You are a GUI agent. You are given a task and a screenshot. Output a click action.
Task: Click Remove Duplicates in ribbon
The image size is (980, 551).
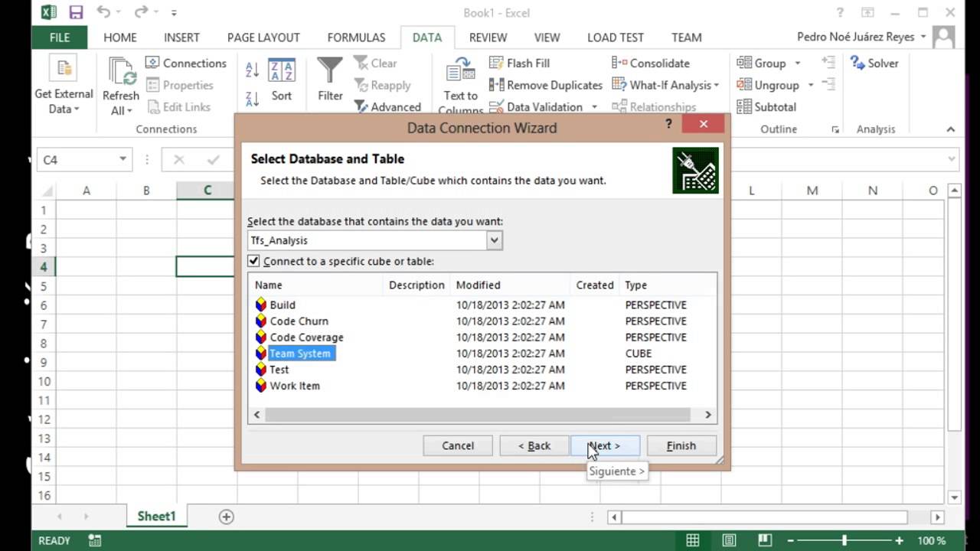pos(545,85)
